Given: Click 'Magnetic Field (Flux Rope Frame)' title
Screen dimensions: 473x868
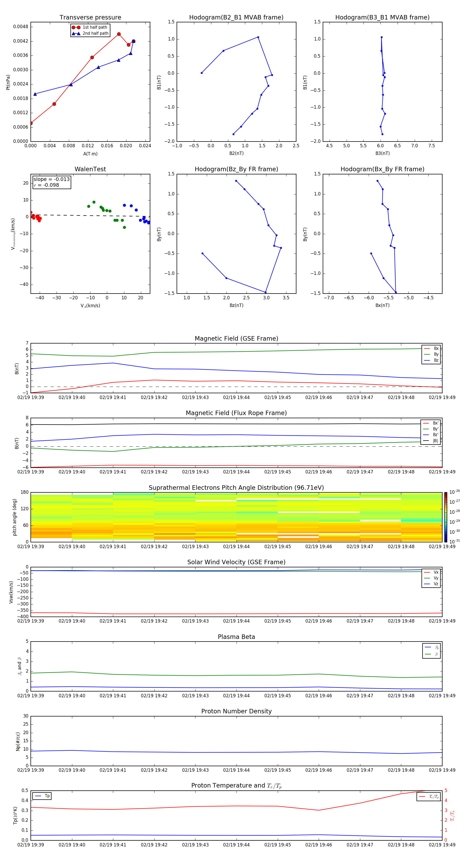Looking at the screenshot, I should (236, 413).
